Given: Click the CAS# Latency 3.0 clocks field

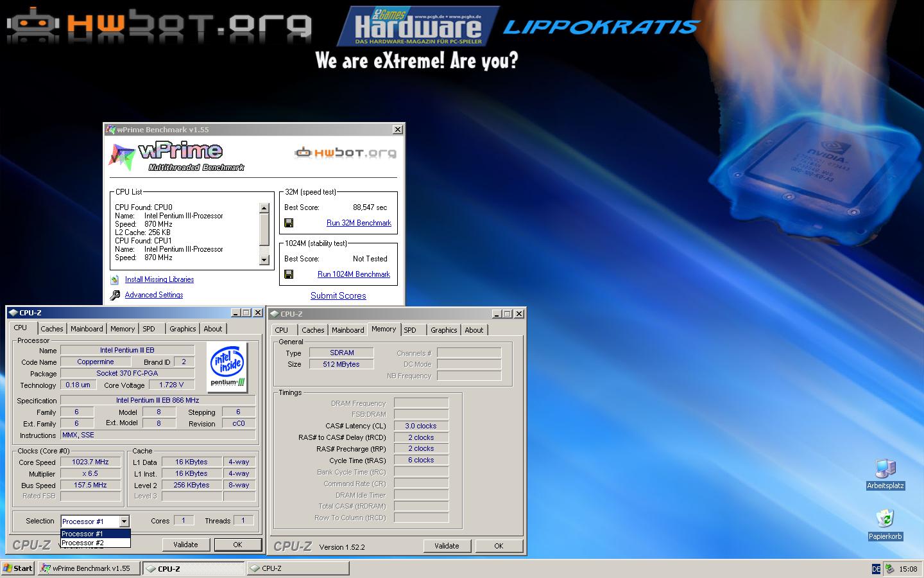Looking at the screenshot, I should (x=421, y=426).
